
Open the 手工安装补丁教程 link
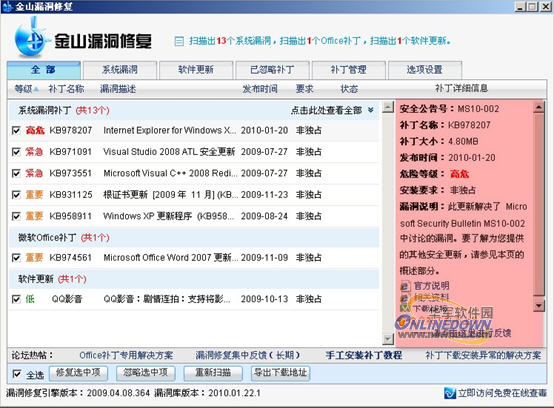click(364, 355)
